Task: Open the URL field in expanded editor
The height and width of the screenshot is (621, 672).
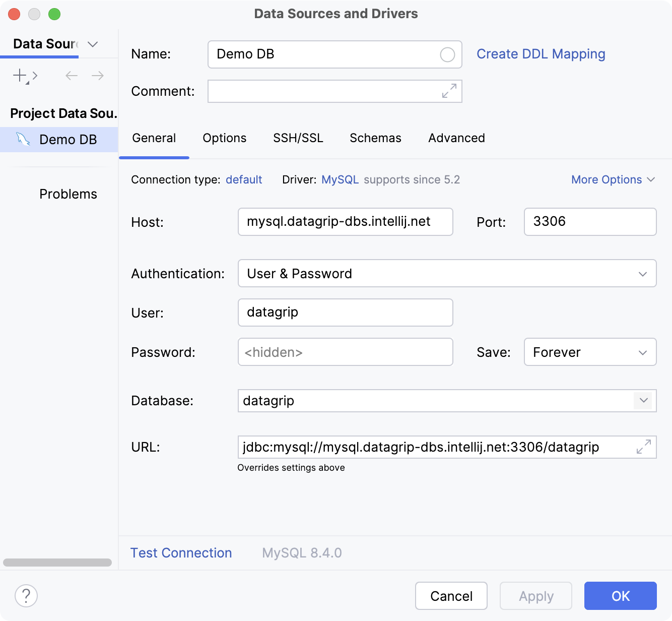Action: tap(643, 447)
